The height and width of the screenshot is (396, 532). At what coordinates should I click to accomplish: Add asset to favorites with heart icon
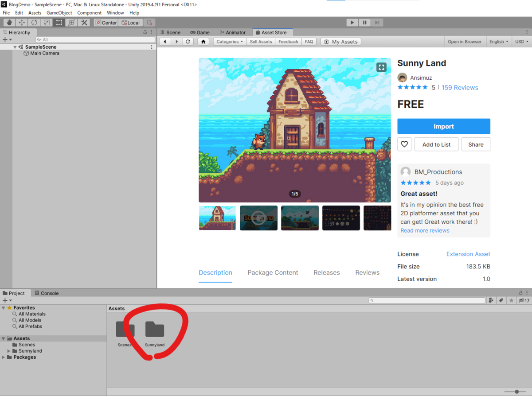(404, 144)
